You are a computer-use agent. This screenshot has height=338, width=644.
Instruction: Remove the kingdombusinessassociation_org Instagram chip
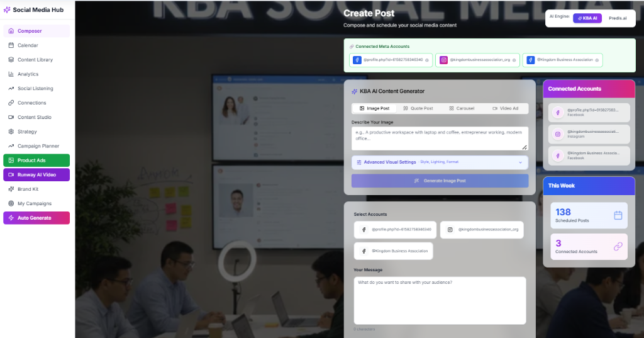[514, 60]
